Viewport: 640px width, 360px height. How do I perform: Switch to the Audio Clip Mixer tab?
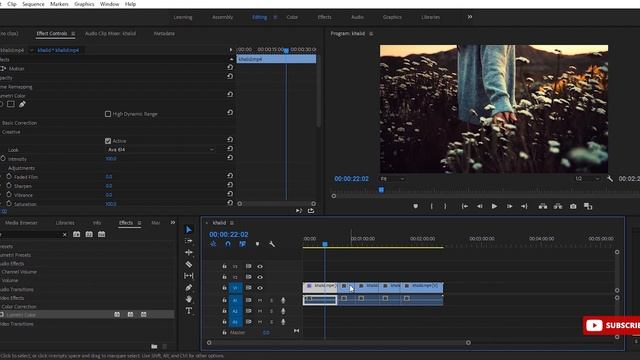tap(110, 33)
